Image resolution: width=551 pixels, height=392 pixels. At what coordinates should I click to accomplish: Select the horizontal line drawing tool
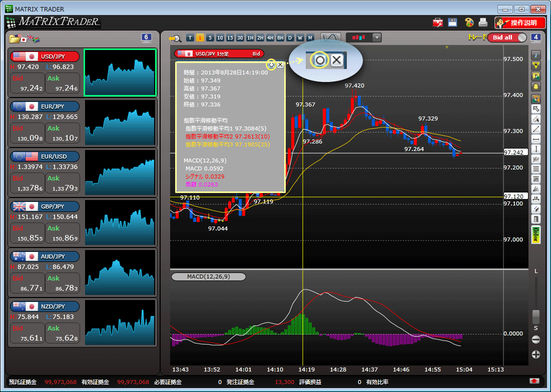pos(536,139)
